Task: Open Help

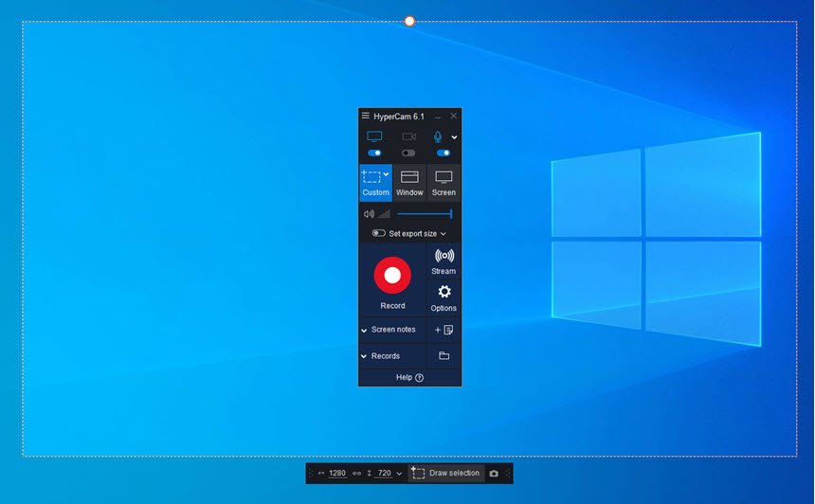Action: [x=409, y=377]
